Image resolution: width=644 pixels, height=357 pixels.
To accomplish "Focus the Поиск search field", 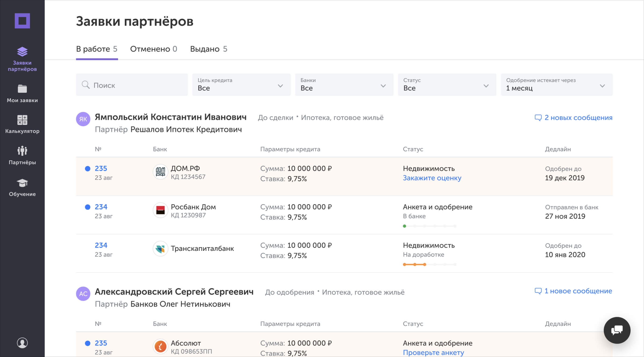I will pos(132,85).
